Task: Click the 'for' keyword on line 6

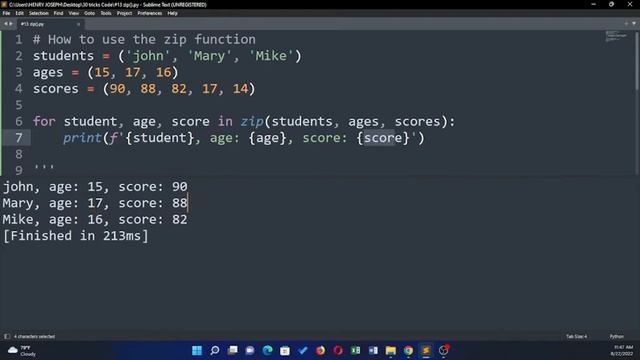Action: click(x=44, y=121)
